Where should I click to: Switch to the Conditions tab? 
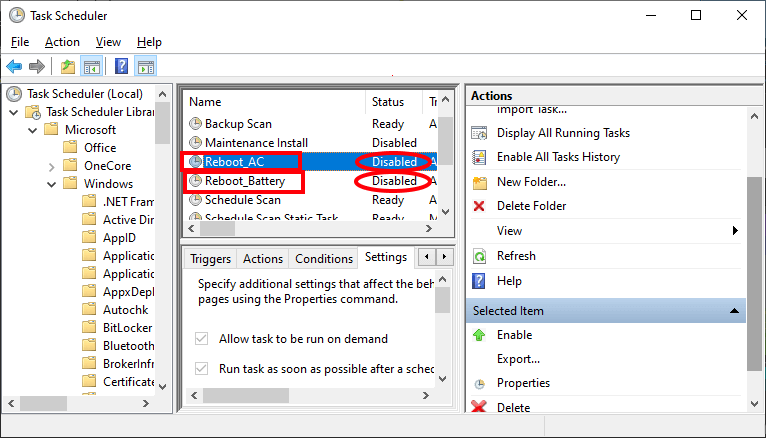(324, 259)
